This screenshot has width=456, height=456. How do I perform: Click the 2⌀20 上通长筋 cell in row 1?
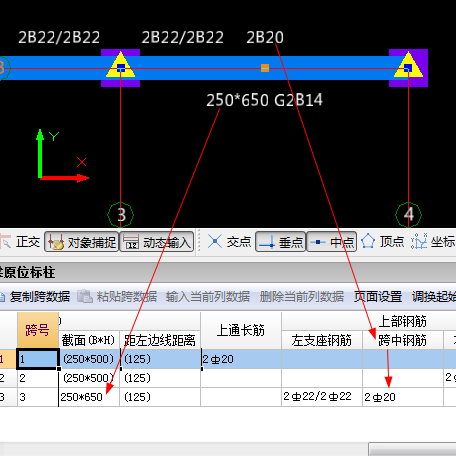(x=241, y=359)
